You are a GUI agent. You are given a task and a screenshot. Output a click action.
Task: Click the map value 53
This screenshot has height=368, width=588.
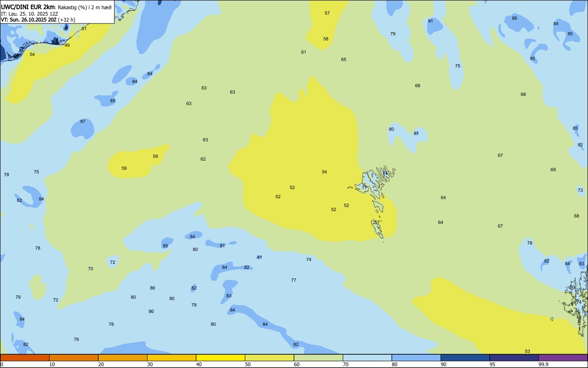click(x=527, y=351)
